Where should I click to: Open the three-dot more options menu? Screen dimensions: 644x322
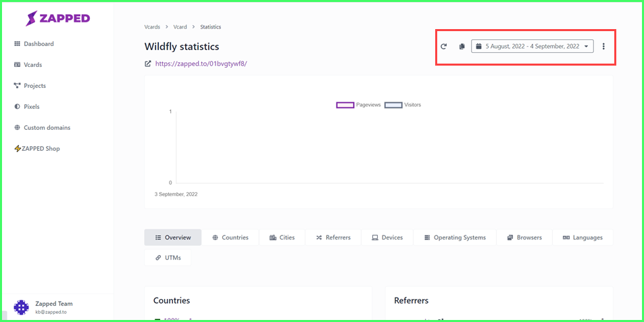[603, 47]
